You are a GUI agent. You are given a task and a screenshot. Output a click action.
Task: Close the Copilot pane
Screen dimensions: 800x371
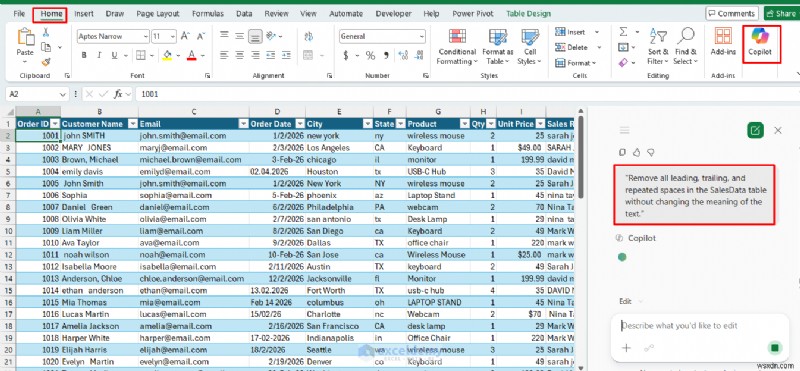[778, 130]
